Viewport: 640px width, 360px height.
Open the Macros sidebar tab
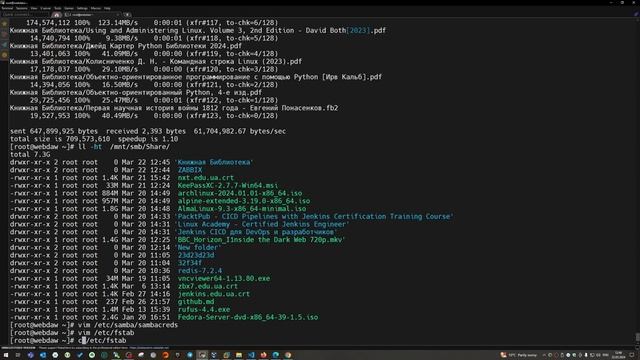pyautogui.click(x=4, y=45)
